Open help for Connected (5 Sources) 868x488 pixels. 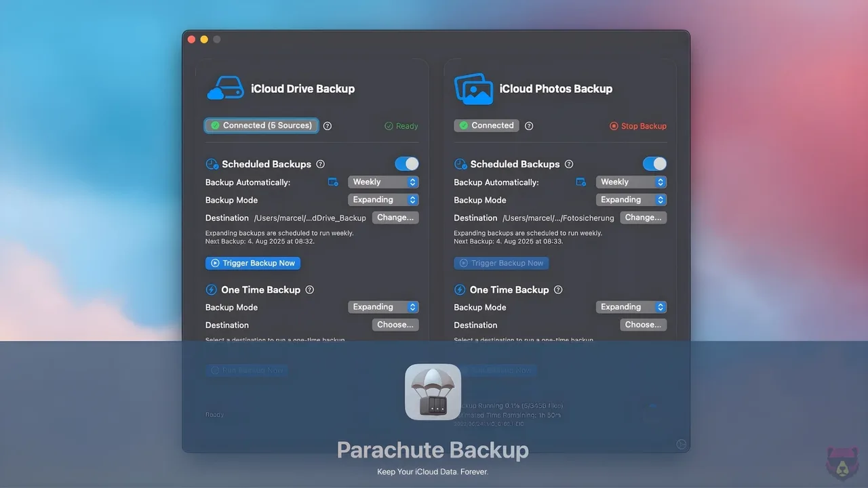click(x=327, y=125)
